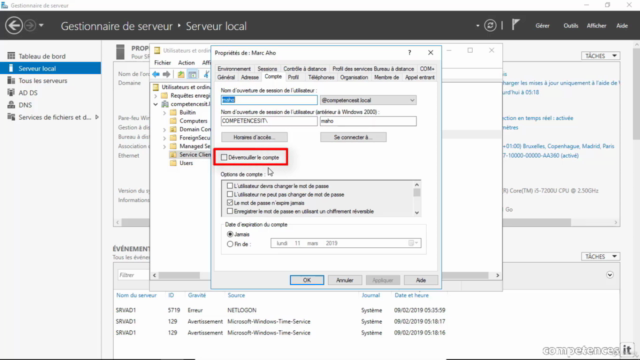Image resolution: width=640 pixels, height=360 pixels.
Task: Click the folder-up icon in the AD toolbar
Action: point(181,74)
